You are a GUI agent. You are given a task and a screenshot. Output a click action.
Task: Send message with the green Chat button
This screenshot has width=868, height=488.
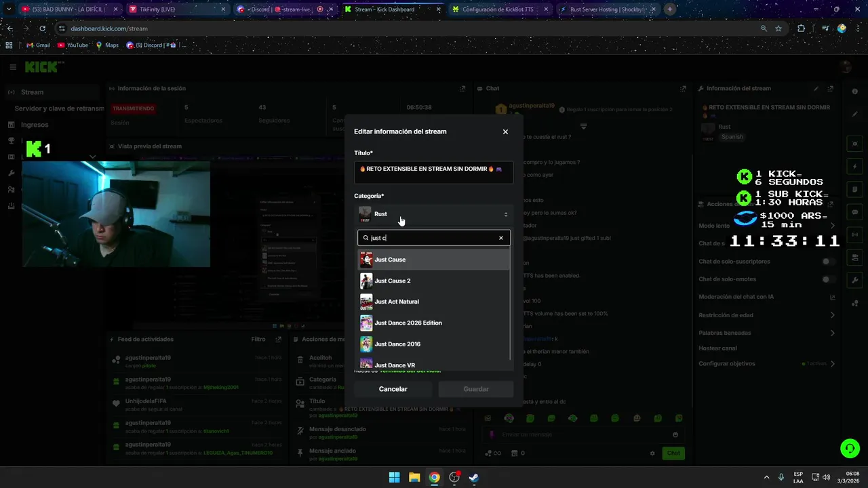(673, 453)
